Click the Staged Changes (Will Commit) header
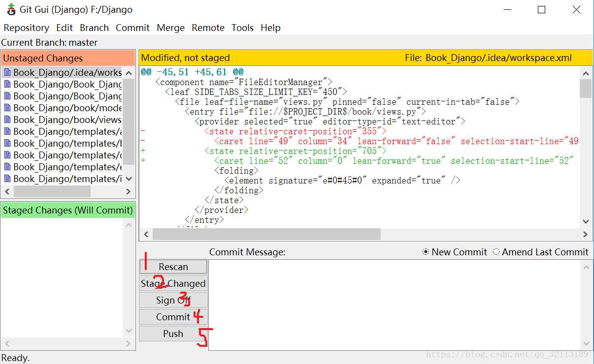The image size is (594, 364). 68,210
